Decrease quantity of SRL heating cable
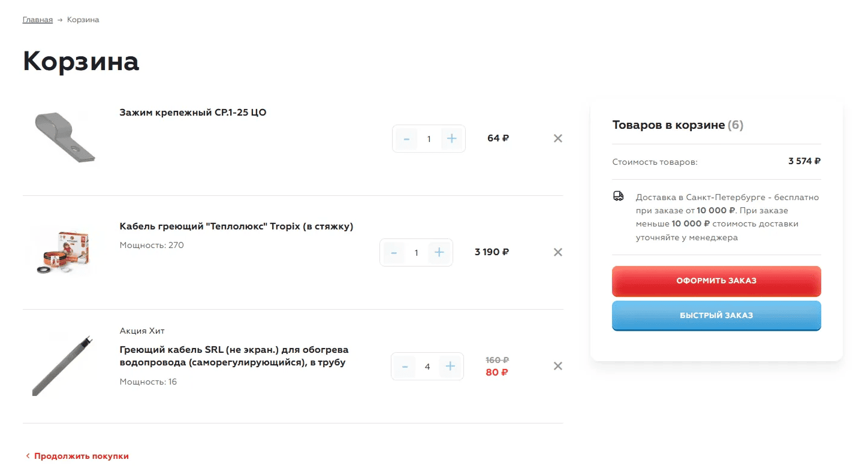This screenshot has width=868, height=475. pos(405,367)
